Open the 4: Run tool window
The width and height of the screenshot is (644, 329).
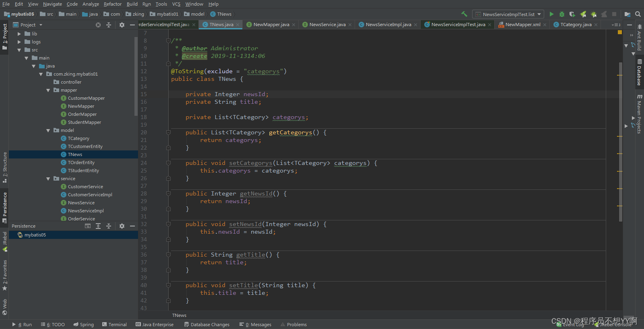(22, 325)
